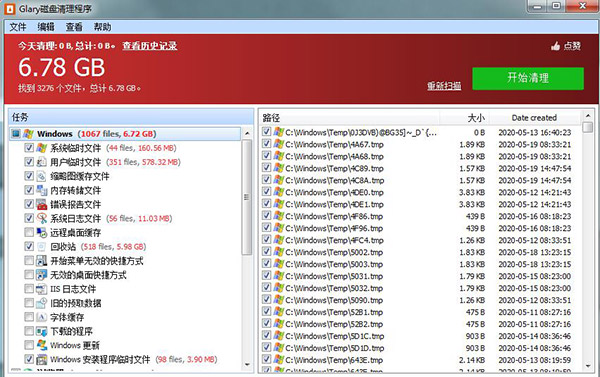Click task list scroll down arrow
The width and height of the screenshot is (600, 377).
(247, 365)
